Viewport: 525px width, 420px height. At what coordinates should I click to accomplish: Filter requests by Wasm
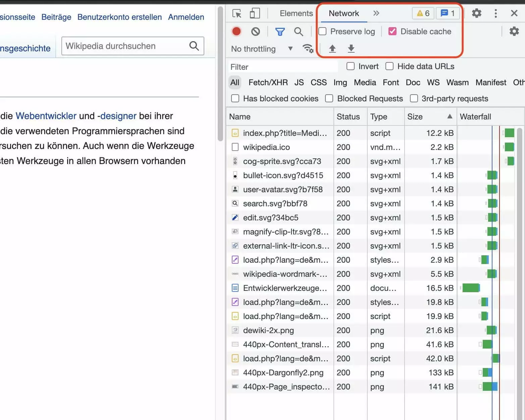pyautogui.click(x=457, y=83)
